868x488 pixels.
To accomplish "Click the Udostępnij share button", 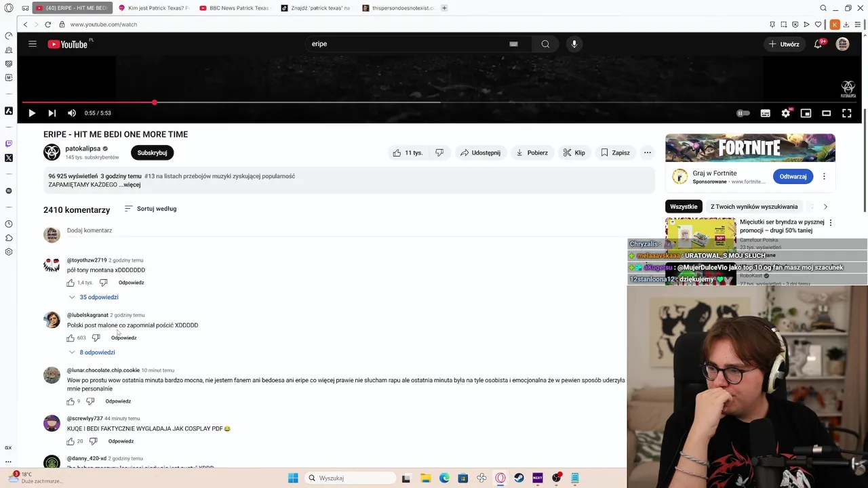I will (480, 152).
